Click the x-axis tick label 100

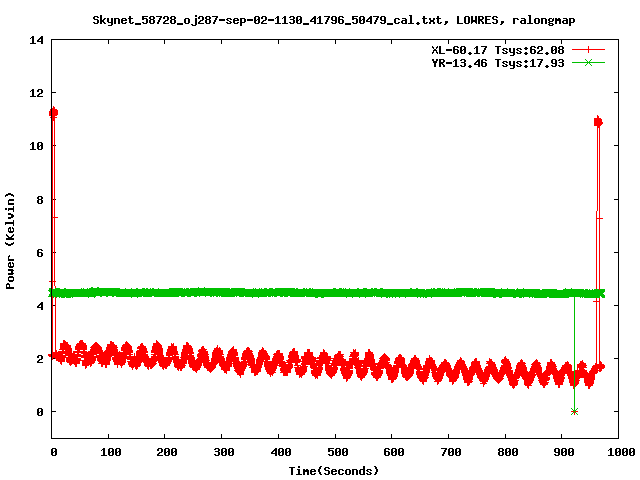pos(111,452)
